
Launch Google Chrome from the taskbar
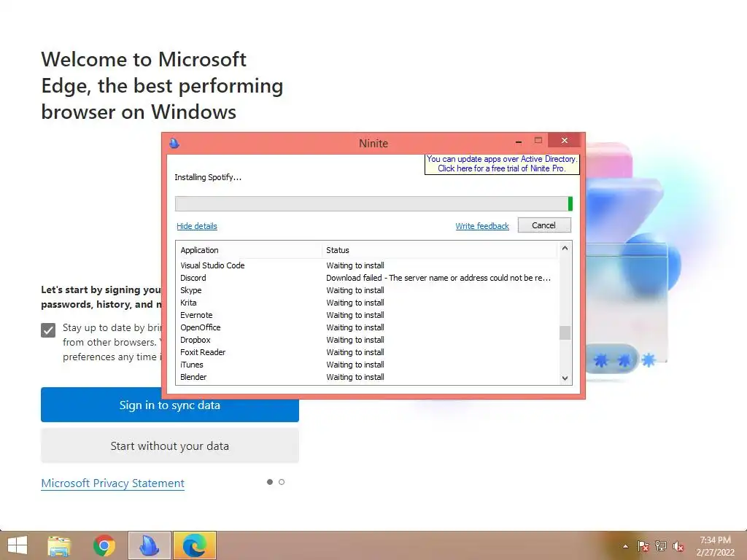(104, 545)
